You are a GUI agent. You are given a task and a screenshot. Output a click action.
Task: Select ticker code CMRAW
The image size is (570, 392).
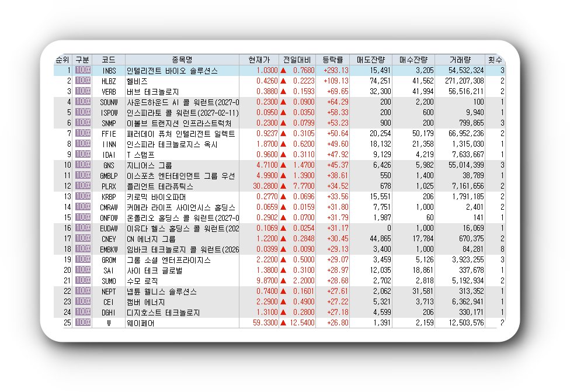(109, 207)
